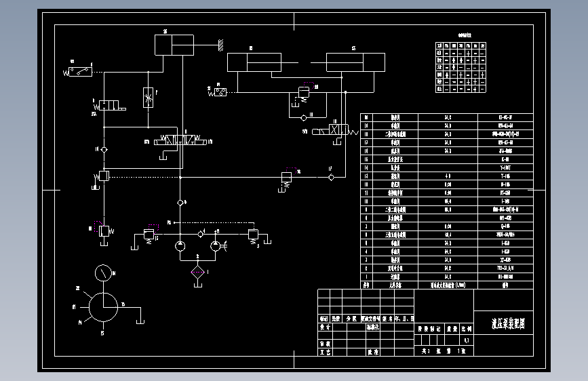The image size is (588, 381).
Task: Click the check valve right of that valve
Action: (x=331, y=178)
